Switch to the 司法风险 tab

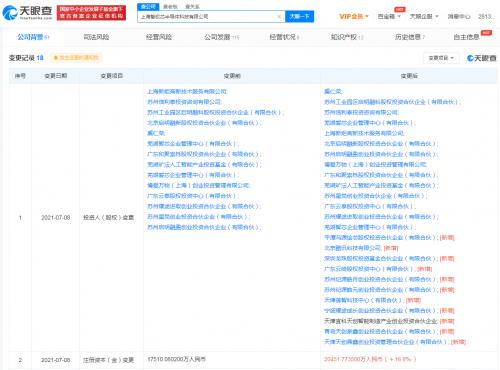point(96,37)
